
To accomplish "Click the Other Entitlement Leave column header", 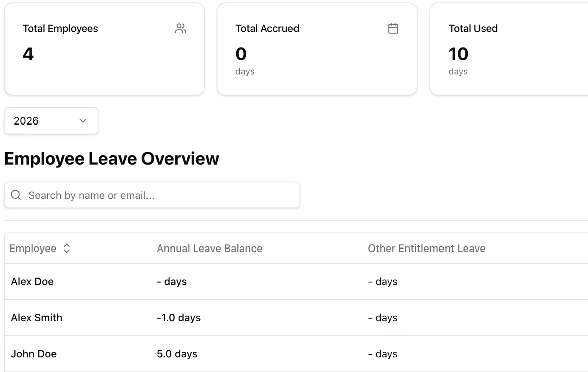I will (426, 249).
